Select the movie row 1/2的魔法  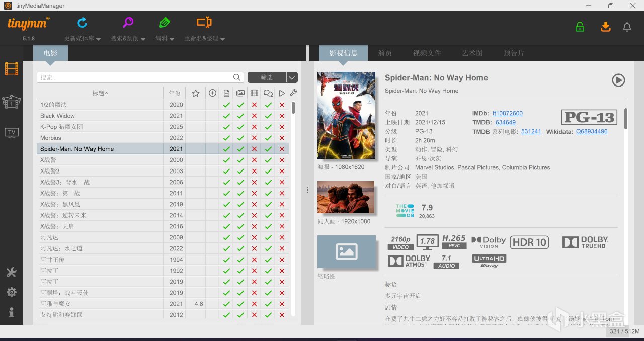point(163,105)
